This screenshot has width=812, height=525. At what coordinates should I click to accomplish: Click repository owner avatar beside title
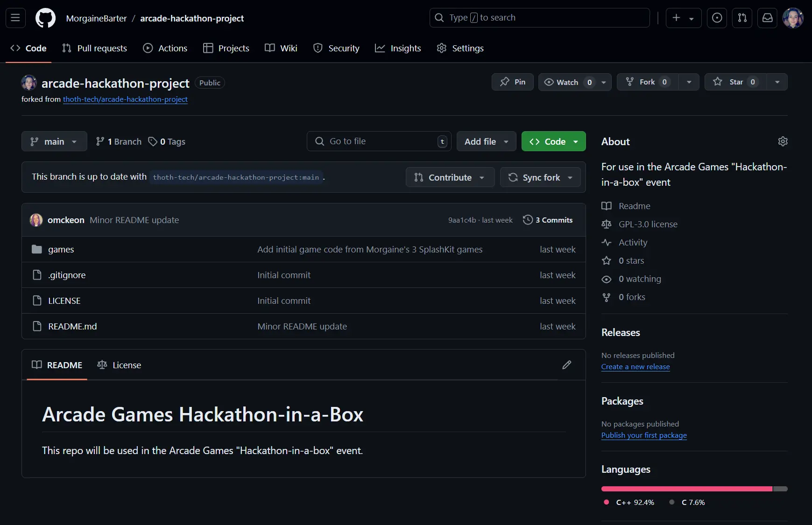point(29,83)
